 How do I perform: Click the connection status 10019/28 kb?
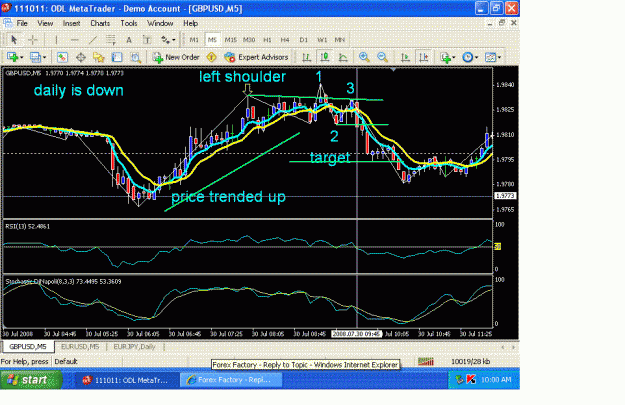pos(470,362)
